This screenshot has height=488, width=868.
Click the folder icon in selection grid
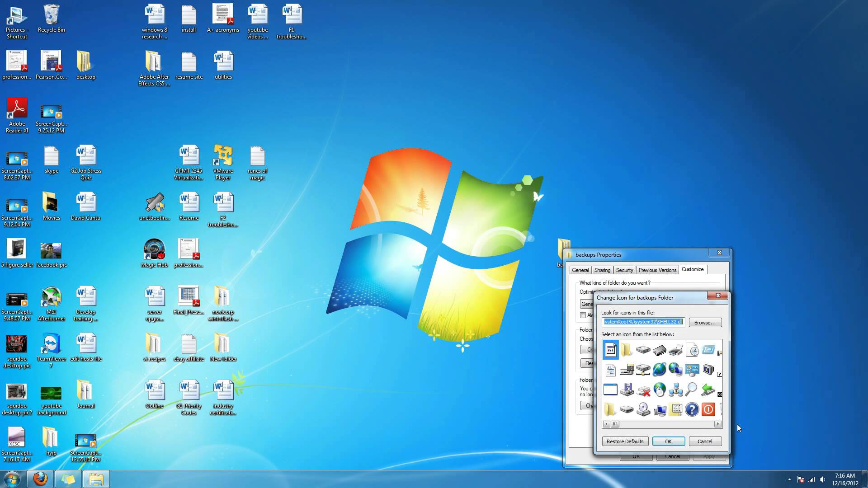626,350
